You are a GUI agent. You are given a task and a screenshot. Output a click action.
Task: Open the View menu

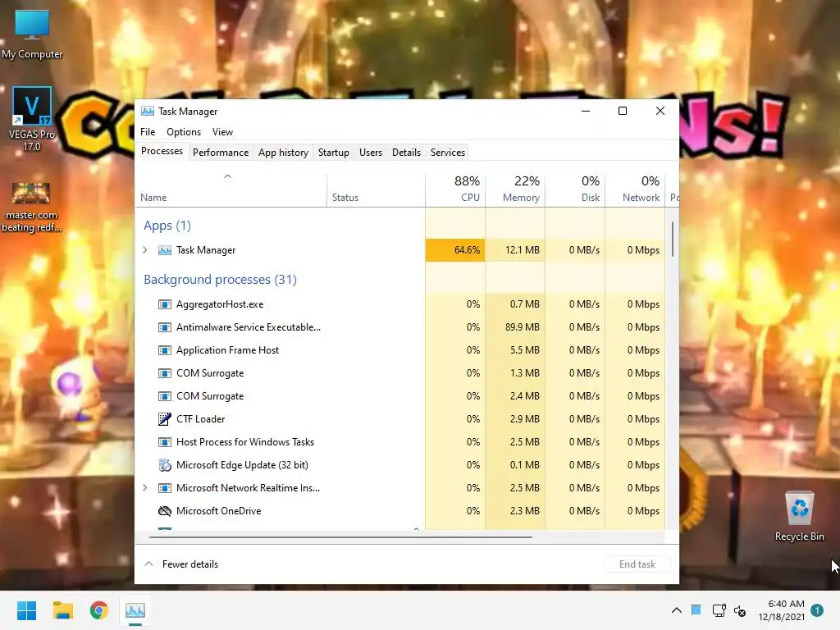pos(222,132)
